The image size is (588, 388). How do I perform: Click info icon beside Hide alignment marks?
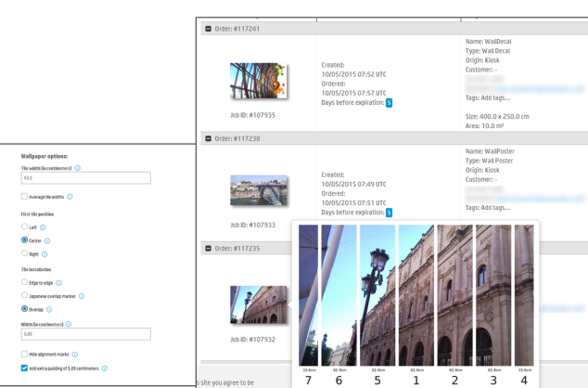75,355
